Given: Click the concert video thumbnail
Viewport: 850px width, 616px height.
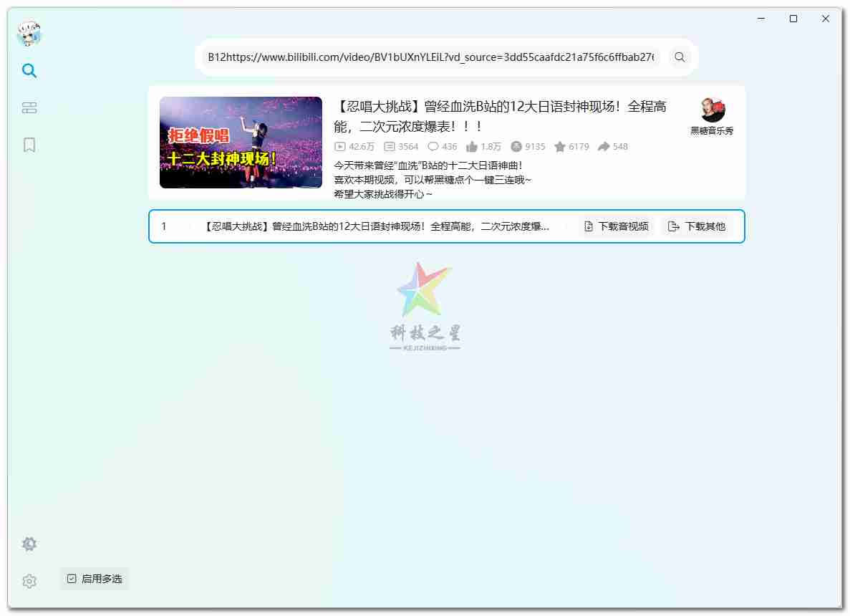Looking at the screenshot, I should [x=241, y=143].
